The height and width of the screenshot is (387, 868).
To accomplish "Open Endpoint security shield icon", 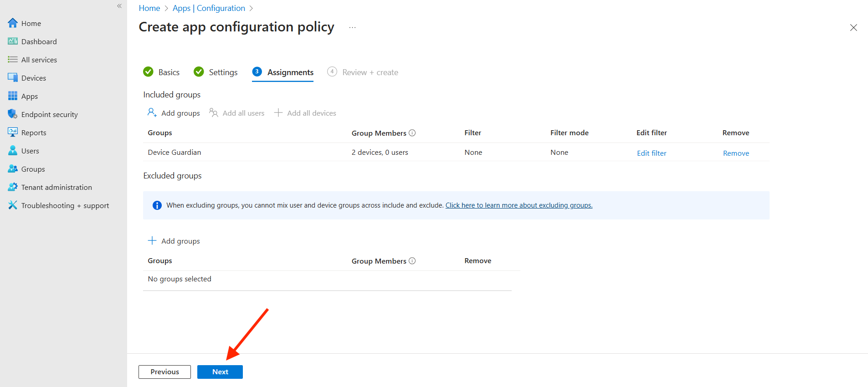I will click(13, 114).
